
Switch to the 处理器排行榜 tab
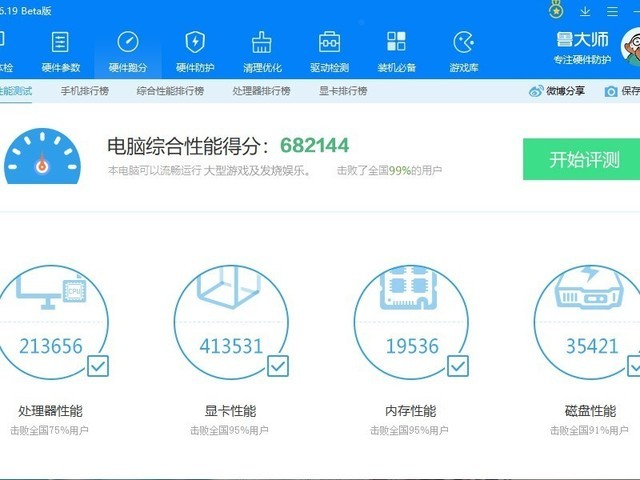tap(261, 91)
